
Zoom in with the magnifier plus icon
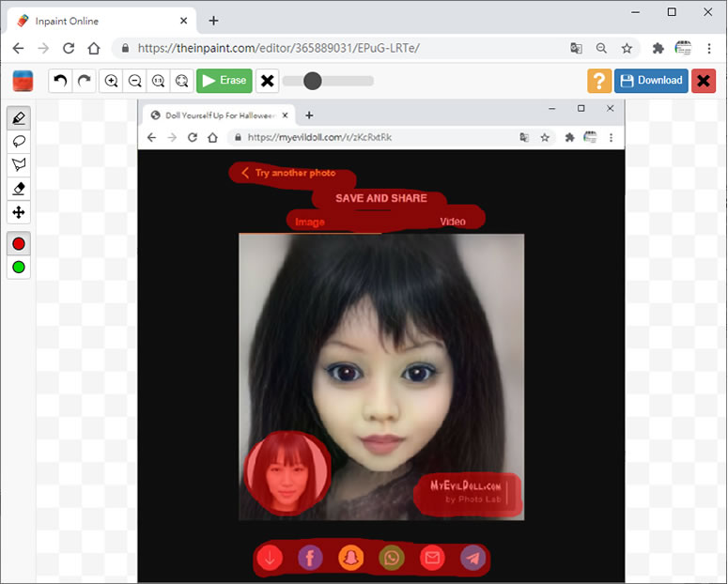click(x=112, y=81)
